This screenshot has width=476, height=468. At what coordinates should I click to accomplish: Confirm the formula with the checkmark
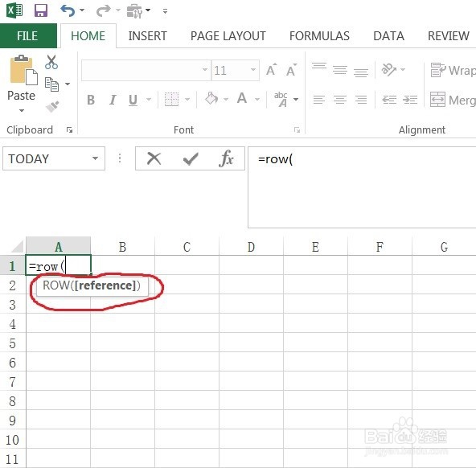click(191, 158)
